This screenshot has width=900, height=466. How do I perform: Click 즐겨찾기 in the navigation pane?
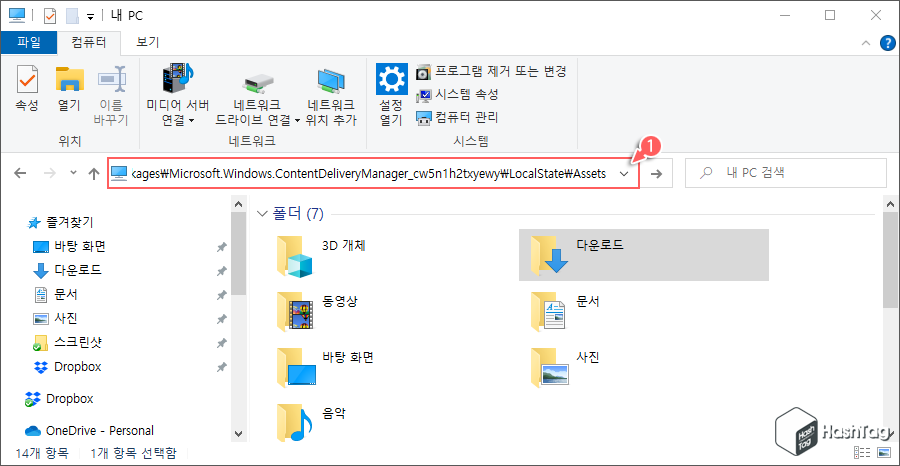(60, 222)
